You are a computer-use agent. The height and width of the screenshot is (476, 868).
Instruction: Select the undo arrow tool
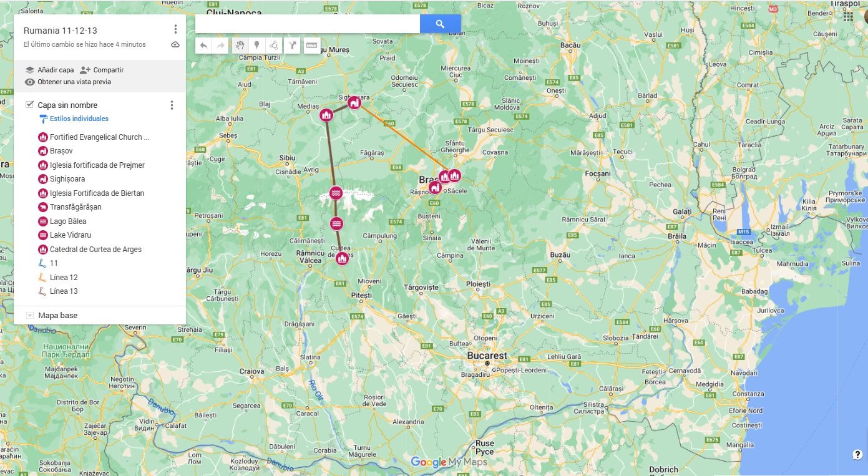coord(204,46)
